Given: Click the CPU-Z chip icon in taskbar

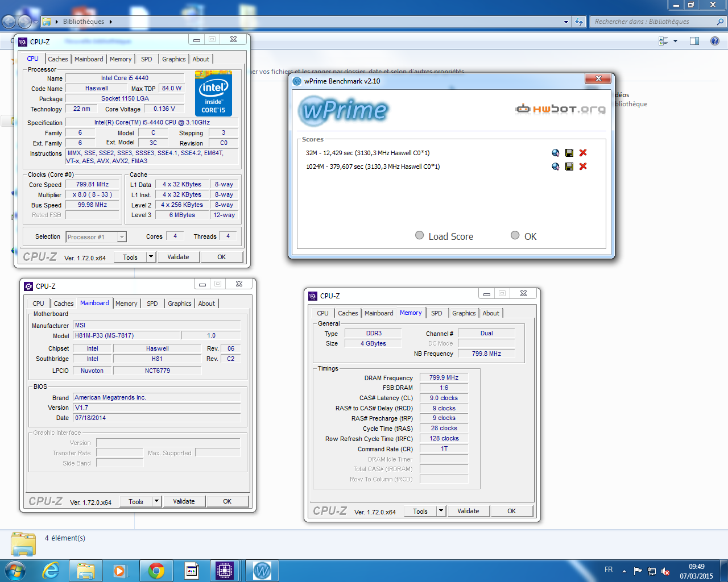Looking at the screenshot, I should (x=225, y=571).
